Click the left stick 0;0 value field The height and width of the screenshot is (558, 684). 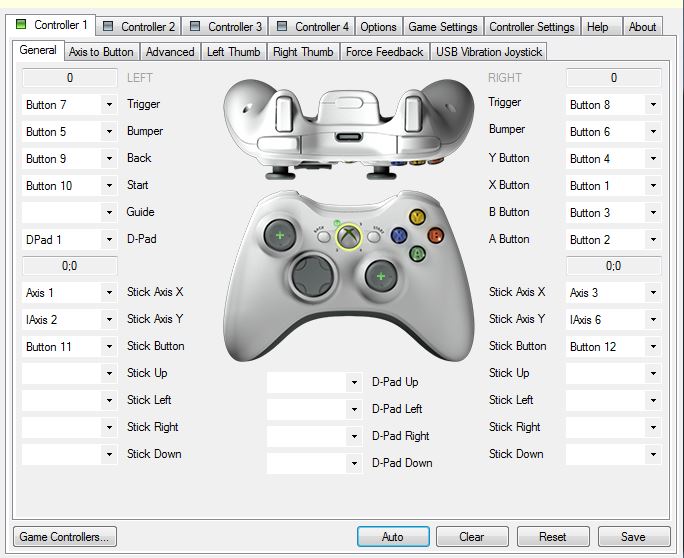pos(70,266)
